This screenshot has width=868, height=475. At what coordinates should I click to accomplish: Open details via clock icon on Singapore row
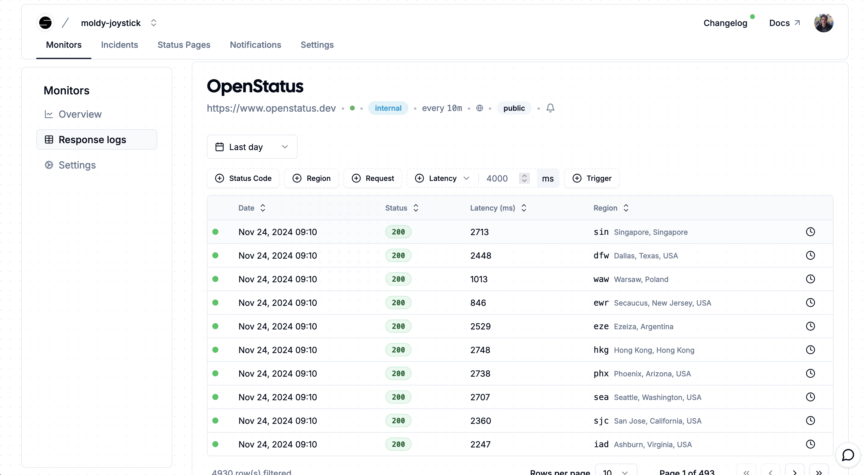click(x=810, y=232)
